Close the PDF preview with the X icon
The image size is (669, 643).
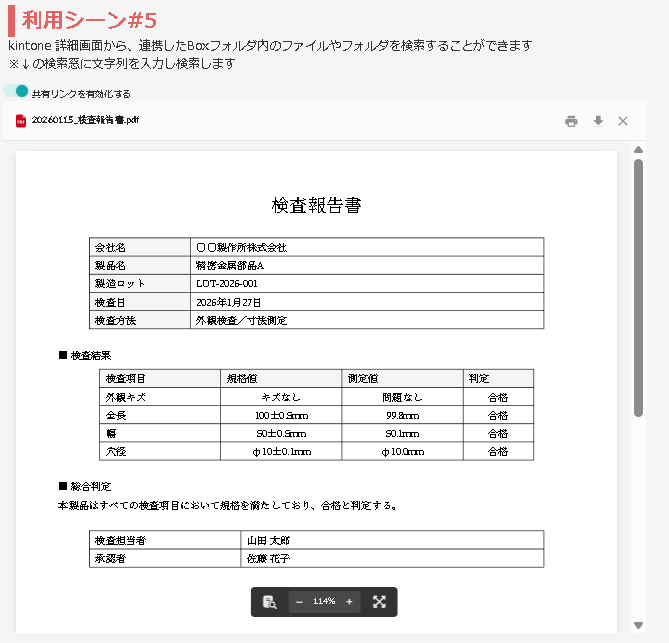click(x=623, y=121)
